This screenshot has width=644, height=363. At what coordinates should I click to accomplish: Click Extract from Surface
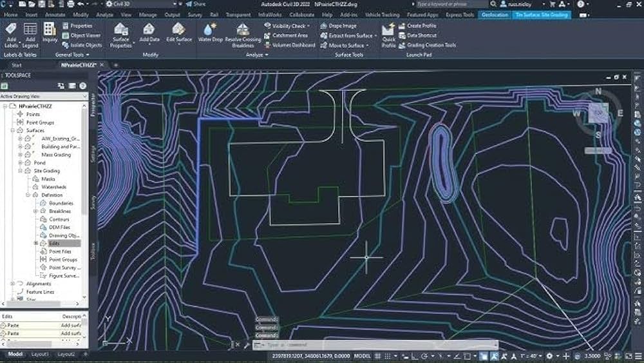pyautogui.click(x=348, y=35)
